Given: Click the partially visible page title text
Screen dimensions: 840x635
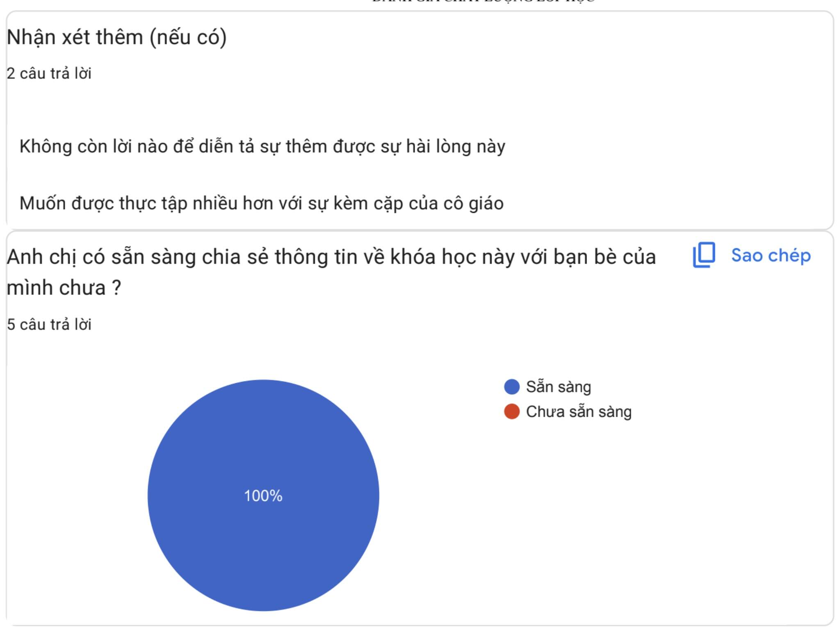Looking at the screenshot, I should point(484,2).
